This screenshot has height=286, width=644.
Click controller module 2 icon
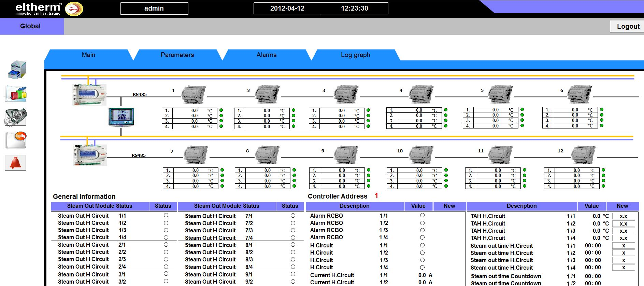tap(268, 95)
